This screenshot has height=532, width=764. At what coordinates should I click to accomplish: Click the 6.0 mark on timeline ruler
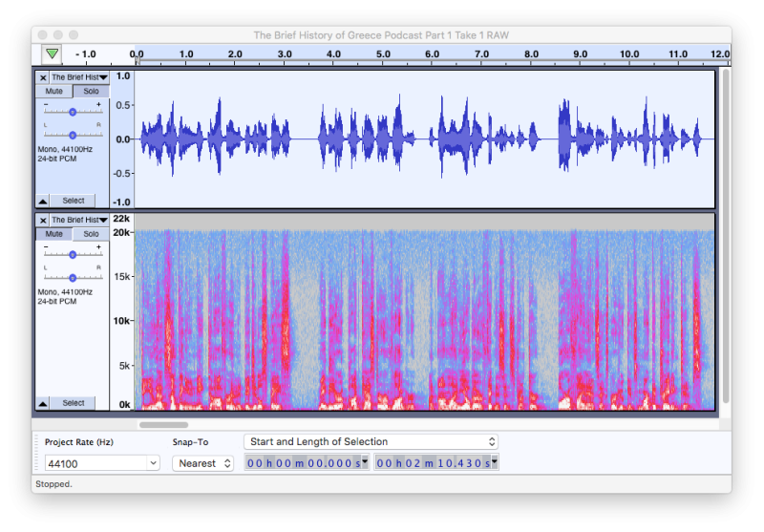tap(432, 54)
